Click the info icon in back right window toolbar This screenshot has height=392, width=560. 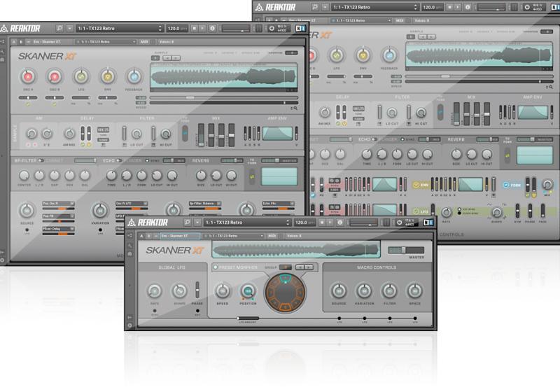click(468, 7)
